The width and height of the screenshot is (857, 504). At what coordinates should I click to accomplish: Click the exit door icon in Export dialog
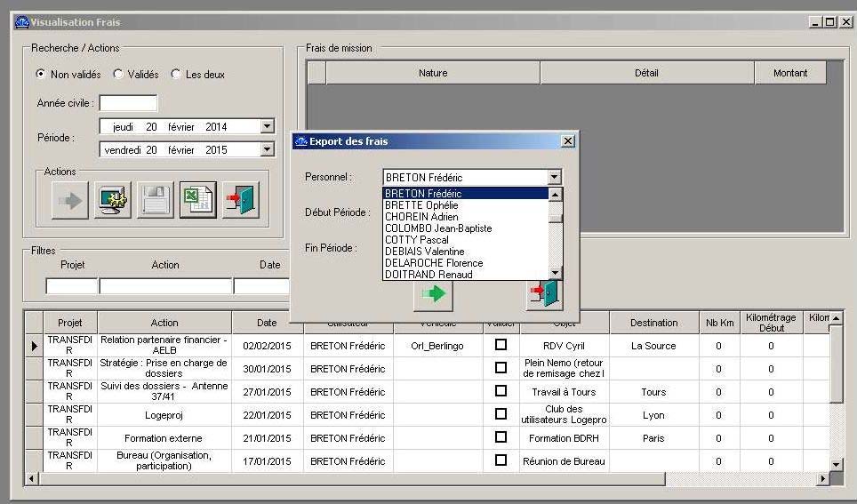click(544, 294)
